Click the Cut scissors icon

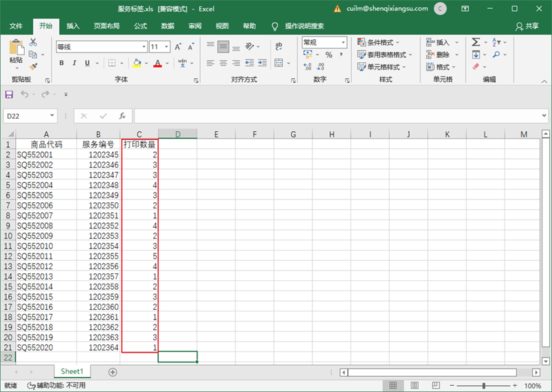coord(32,43)
